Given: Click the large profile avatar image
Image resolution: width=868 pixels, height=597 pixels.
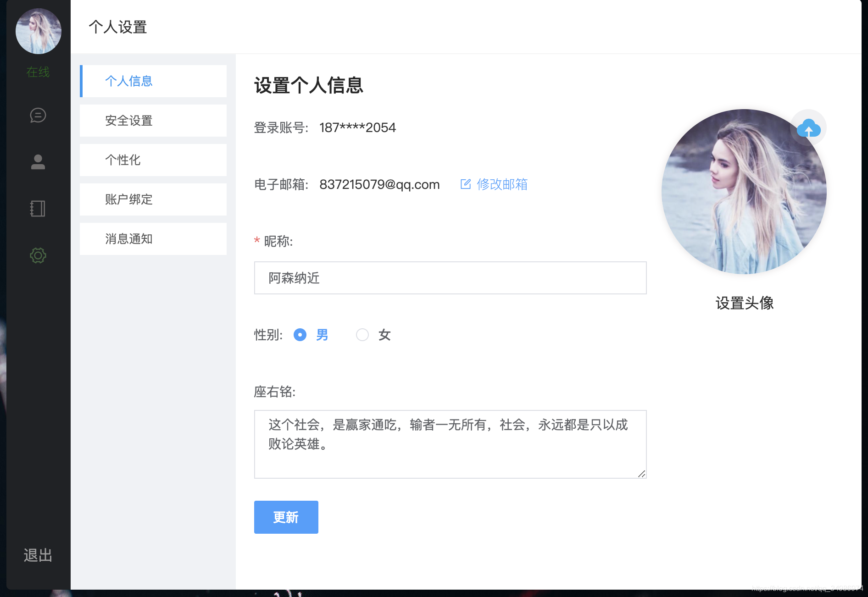Looking at the screenshot, I should (744, 192).
